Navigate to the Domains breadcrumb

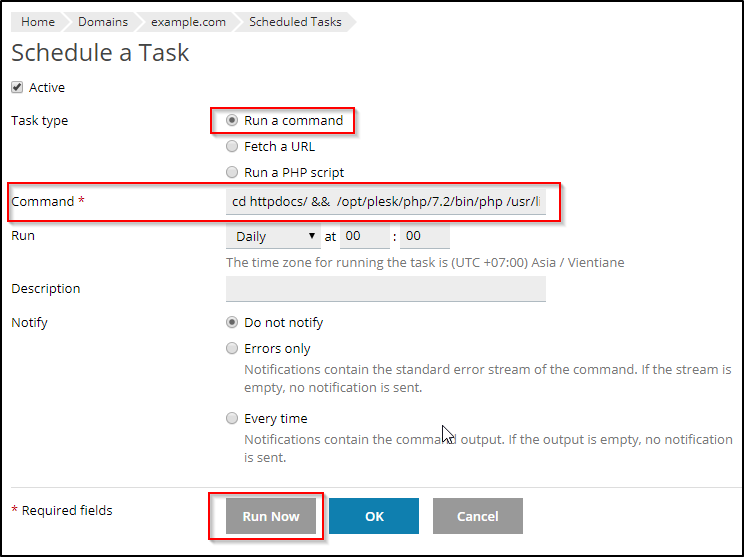point(103,21)
